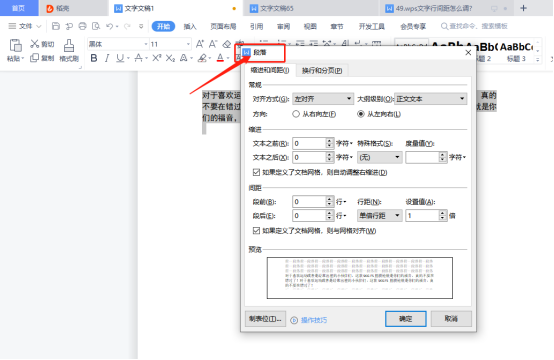
Task: Apply superscript formatting
Action: [157, 58]
